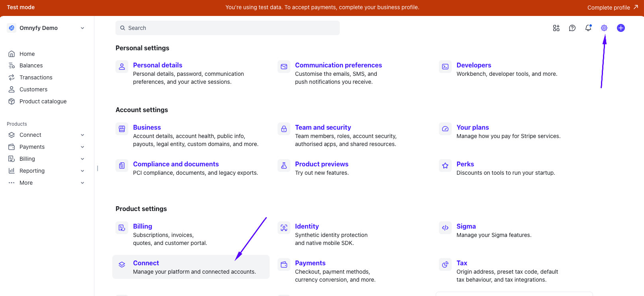This screenshot has height=296, width=644.
Task: Click the Sigma code brackets icon
Action: (x=445, y=228)
